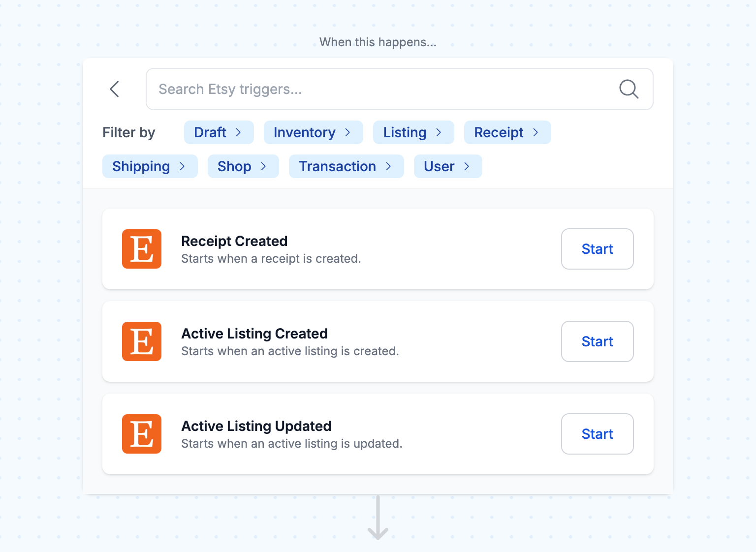The image size is (756, 552).
Task: Filter triggers by Shop
Action: point(243,166)
